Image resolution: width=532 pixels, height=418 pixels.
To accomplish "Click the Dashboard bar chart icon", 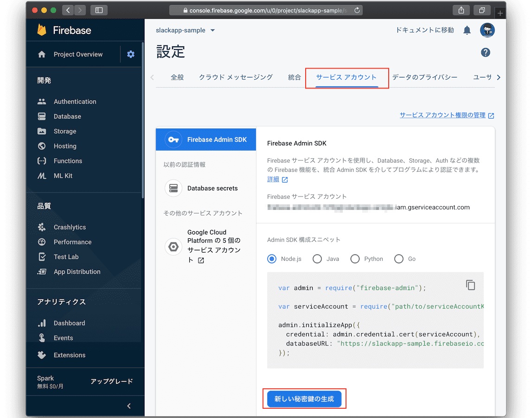I will [42, 323].
